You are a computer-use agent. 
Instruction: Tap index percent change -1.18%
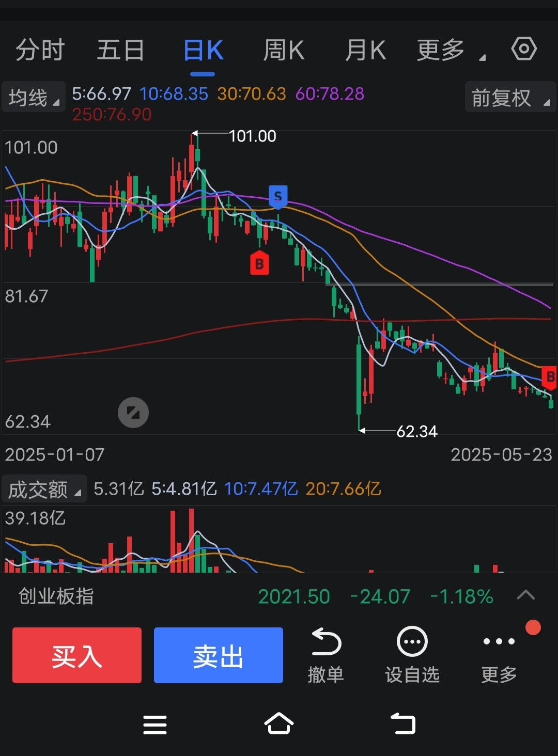[461, 596]
